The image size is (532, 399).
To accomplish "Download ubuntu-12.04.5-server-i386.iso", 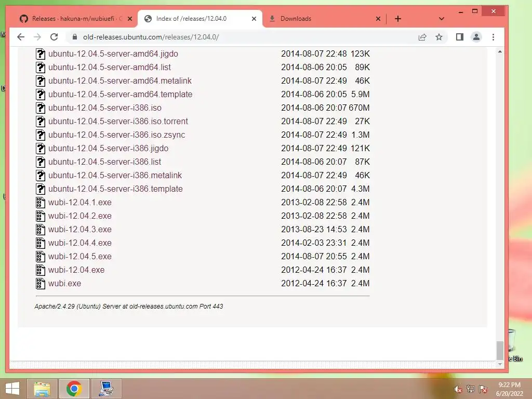I will [x=105, y=108].
